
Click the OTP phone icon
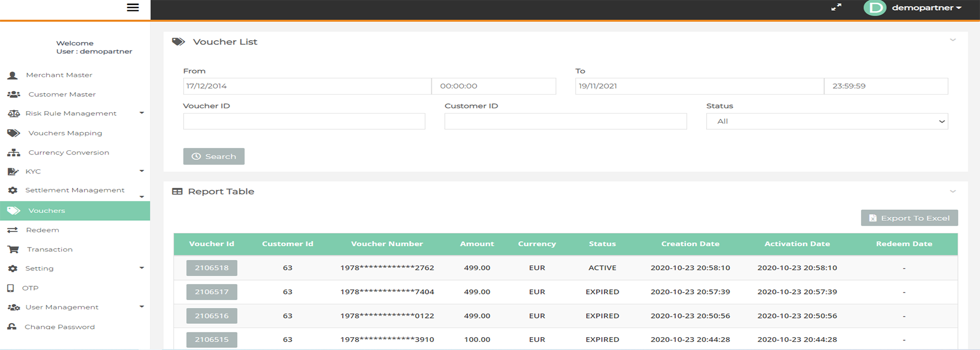point(11,288)
